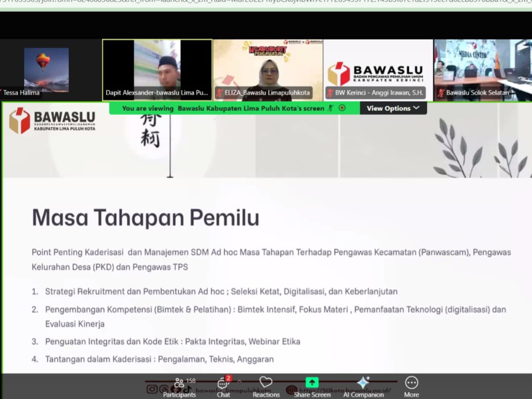Click the green Share Screen icon

(x=312, y=383)
